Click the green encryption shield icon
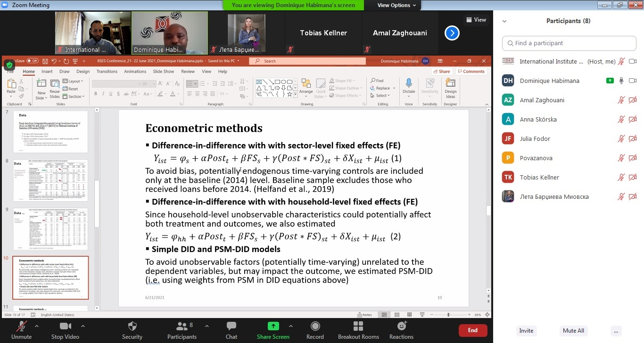 [x=9, y=65]
